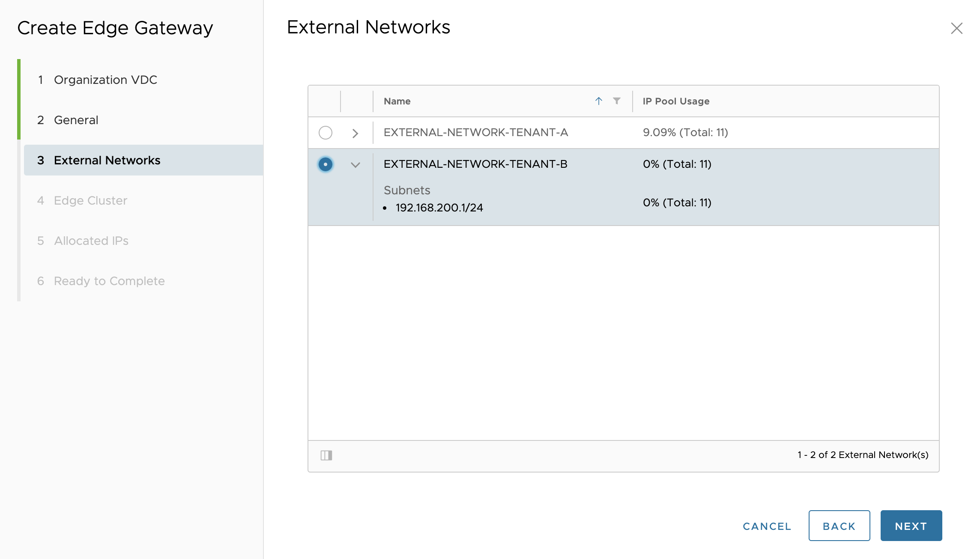Go to step 1 Organization VDC
This screenshot has height=559, width=980.
(x=105, y=80)
